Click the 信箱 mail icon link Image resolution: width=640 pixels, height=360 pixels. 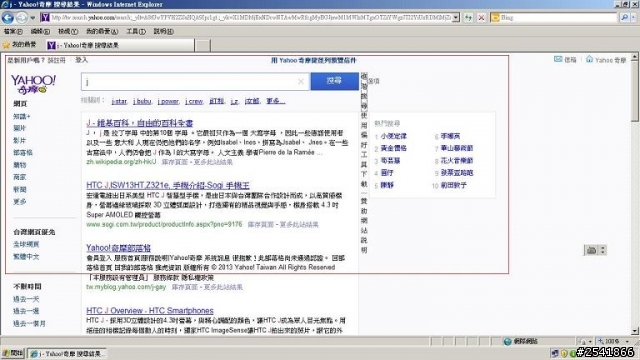click(x=565, y=60)
